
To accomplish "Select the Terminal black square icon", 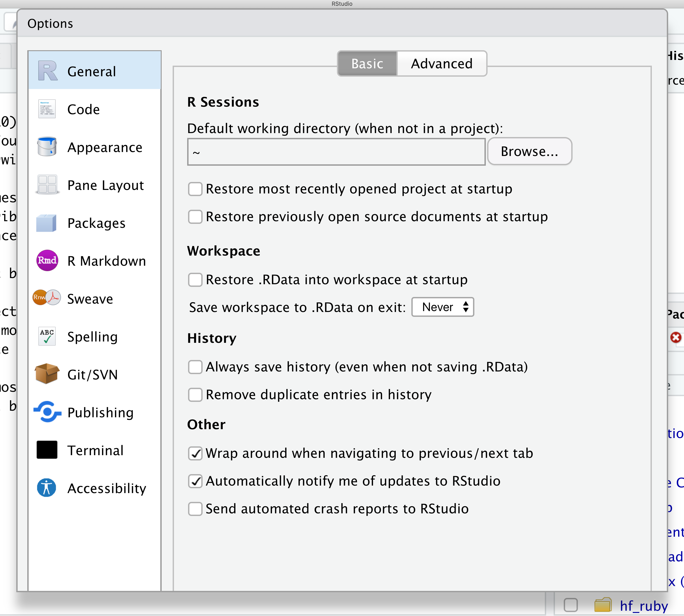I will [x=47, y=450].
